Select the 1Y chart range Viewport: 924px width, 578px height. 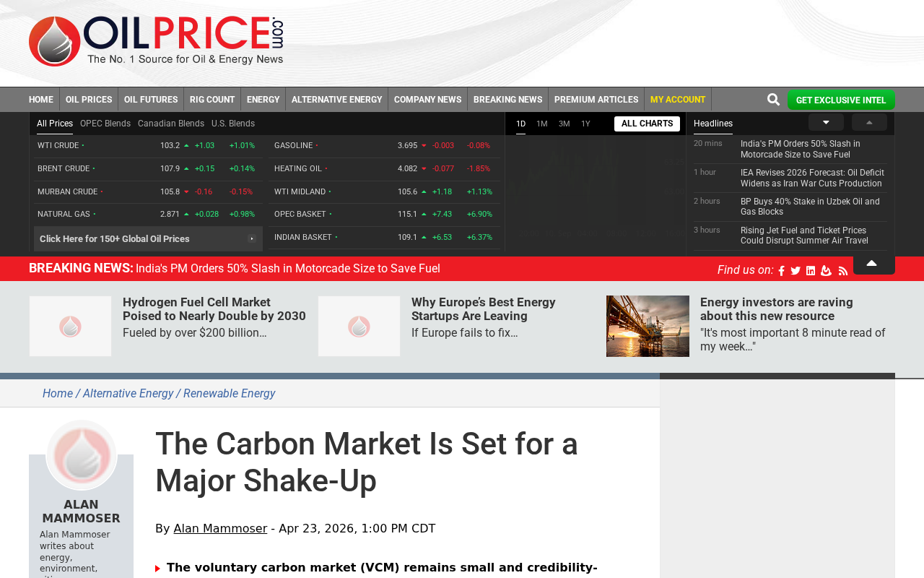coord(585,124)
